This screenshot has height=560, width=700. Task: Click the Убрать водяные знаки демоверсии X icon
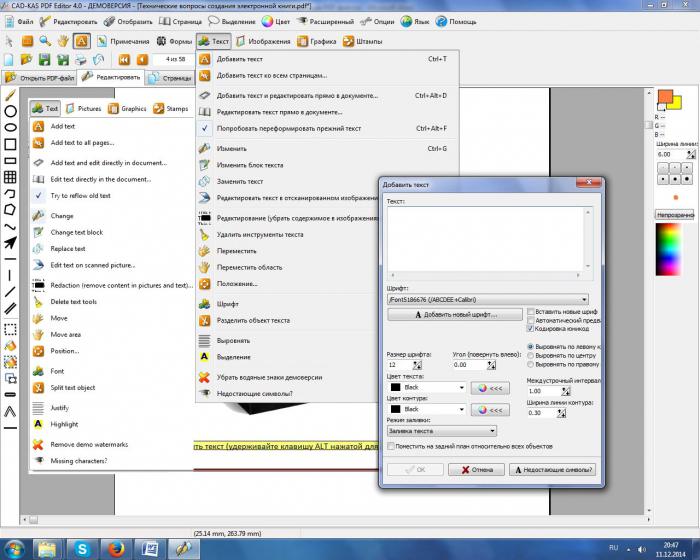pyautogui.click(x=204, y=377)
